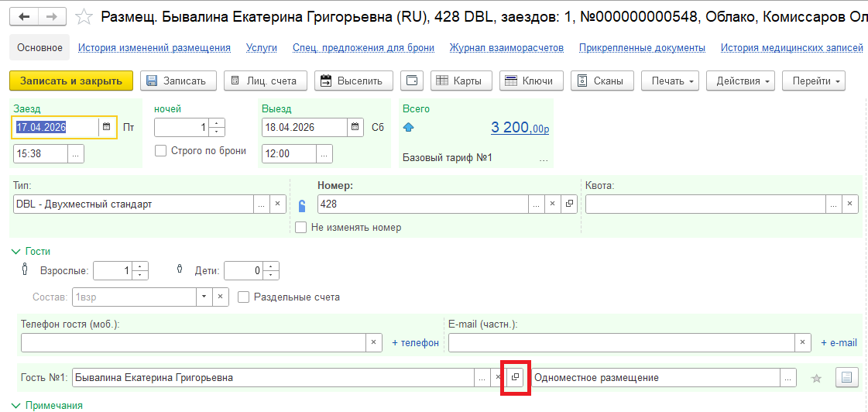Open Спец. предложения для брони tab
The width and height of the screenshot is (868, 412).
364,48
